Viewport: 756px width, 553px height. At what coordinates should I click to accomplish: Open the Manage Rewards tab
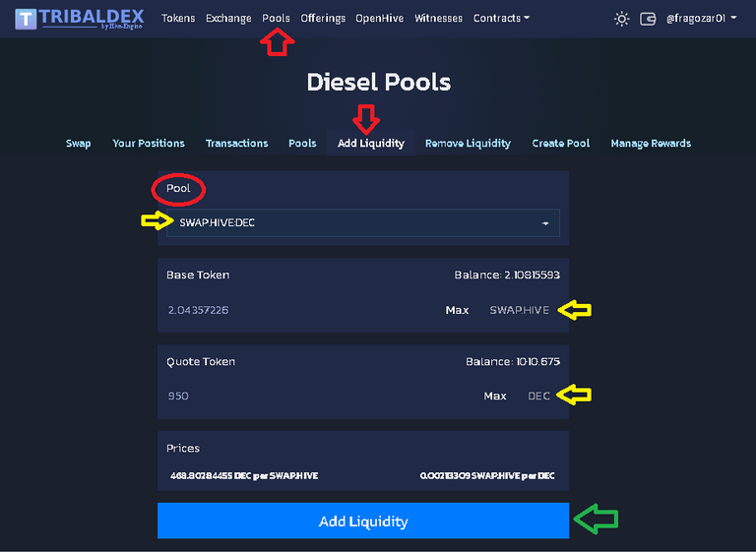(651, 144)
